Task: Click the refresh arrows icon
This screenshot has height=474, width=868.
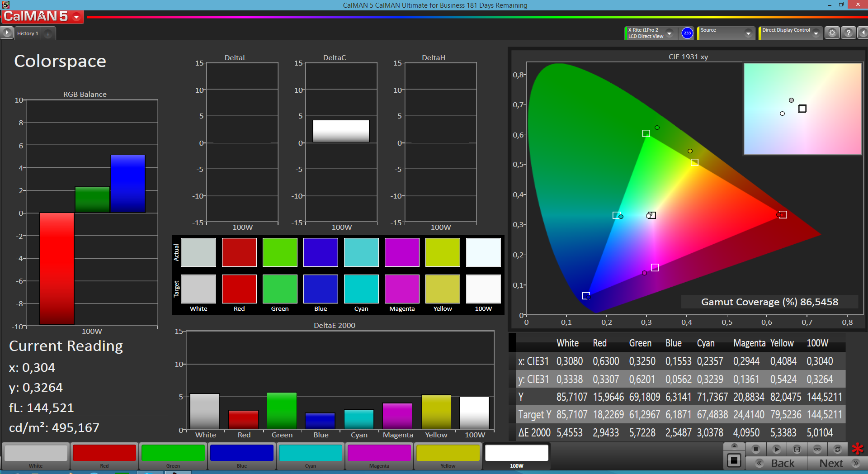Action: click(837, 449)
